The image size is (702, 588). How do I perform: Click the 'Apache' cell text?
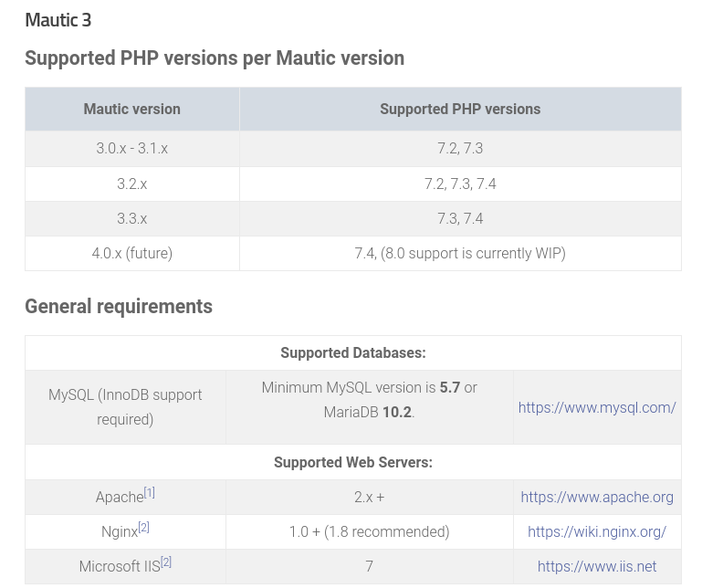point(120,497)
